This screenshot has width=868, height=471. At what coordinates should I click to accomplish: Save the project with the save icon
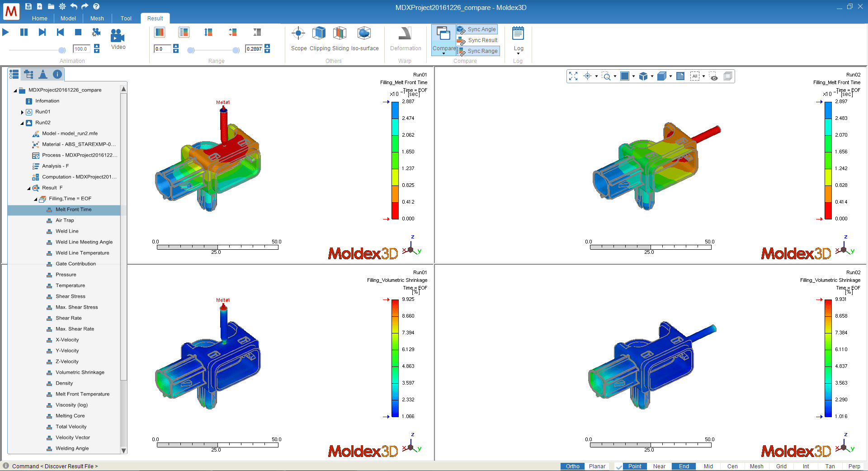pyautogui.click(x=28, y=6)
